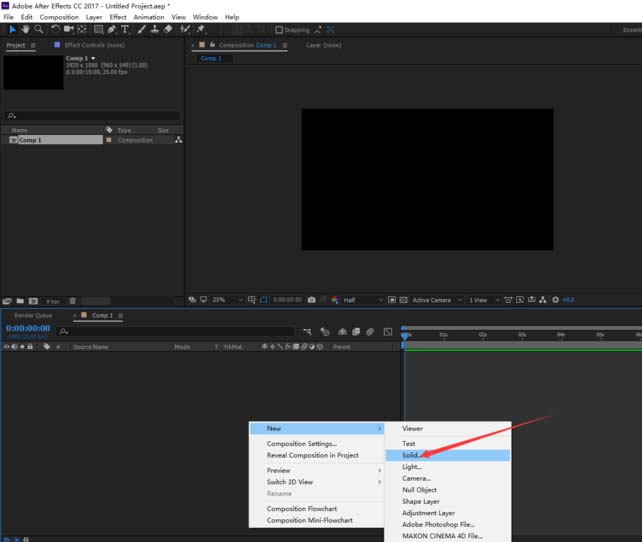The width and height of the screenshot is (642, 542).
Task: Select the Selection arrow tool
Action: point(12,30)
